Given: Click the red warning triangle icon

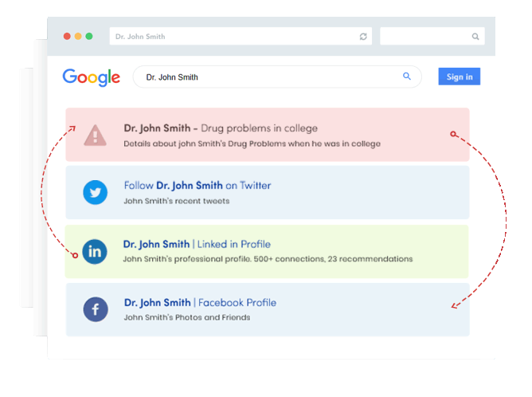Looking at the screenshot, I should 96,135.
